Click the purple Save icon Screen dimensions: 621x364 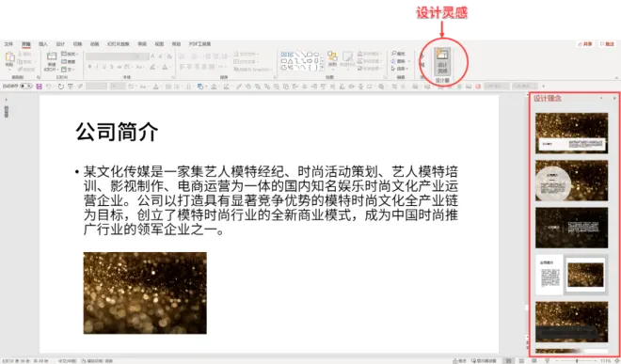pyautogui.click(x=39, y=87)
